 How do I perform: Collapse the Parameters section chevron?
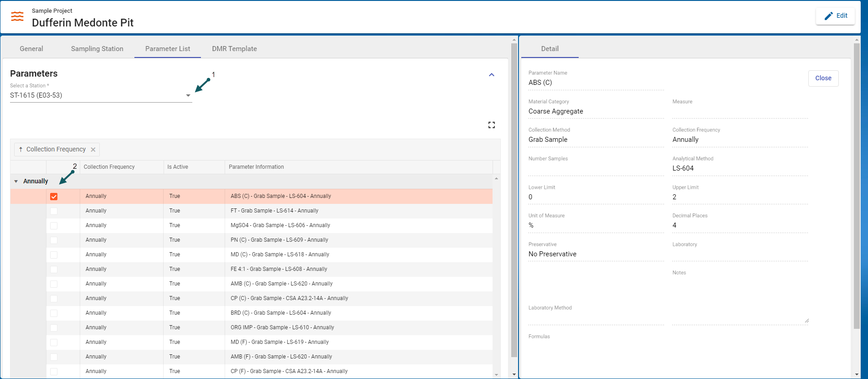[491, 75]
